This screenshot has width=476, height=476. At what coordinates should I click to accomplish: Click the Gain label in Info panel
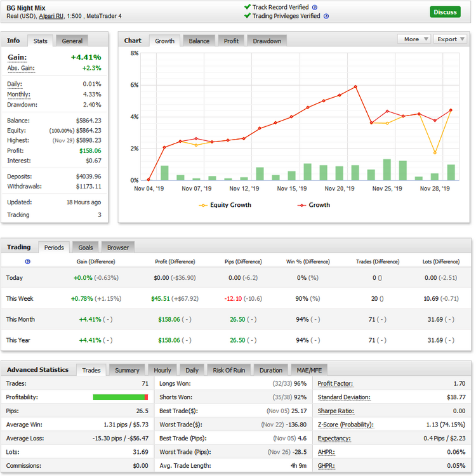pyautogui.click(x=17, y=57)
